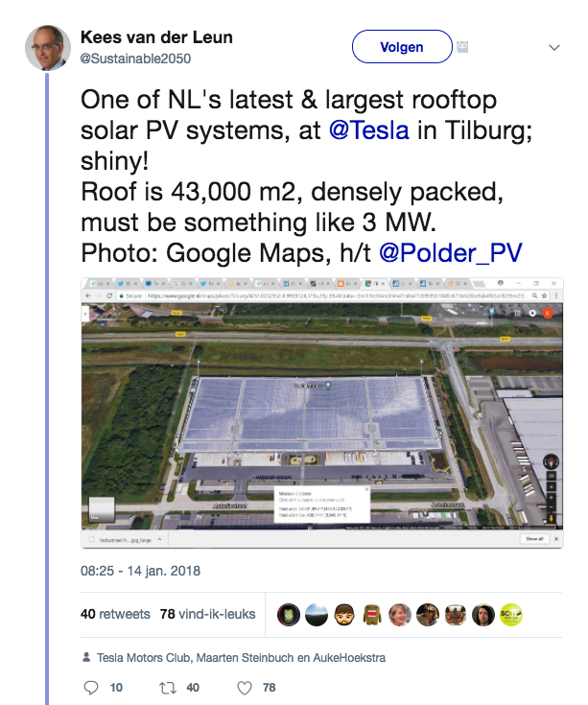588x705 pixels.
Task: Click the reply speech bubble icon
Action: pyautogui.click(x=91, y=688)
